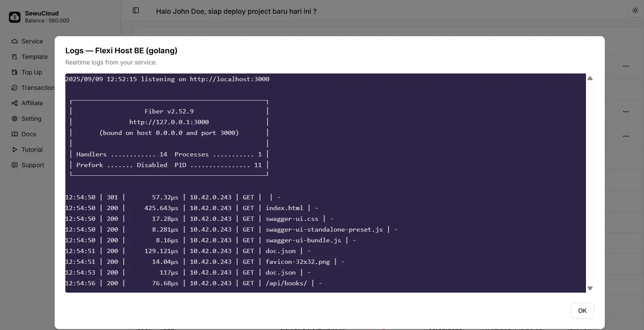
Task: Click the Setting gear icon
Action: (x=15, y=119)
